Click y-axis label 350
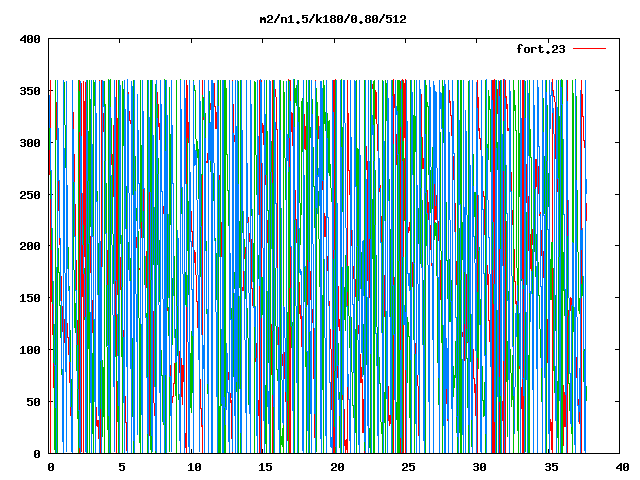 point(30,91)
